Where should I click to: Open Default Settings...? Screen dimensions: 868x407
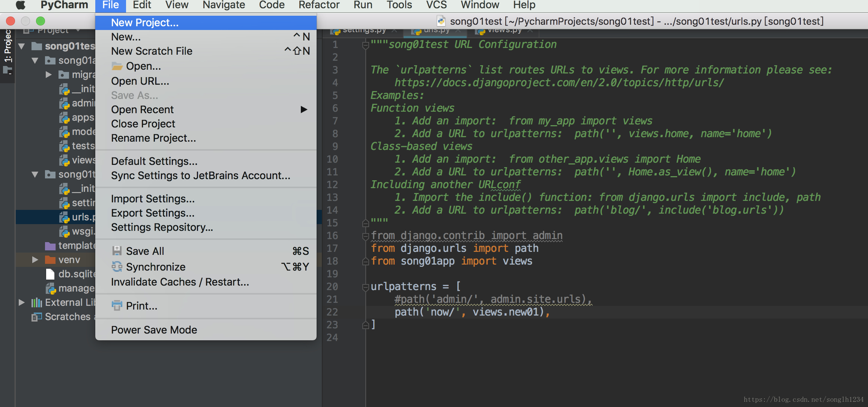point(206,161)
